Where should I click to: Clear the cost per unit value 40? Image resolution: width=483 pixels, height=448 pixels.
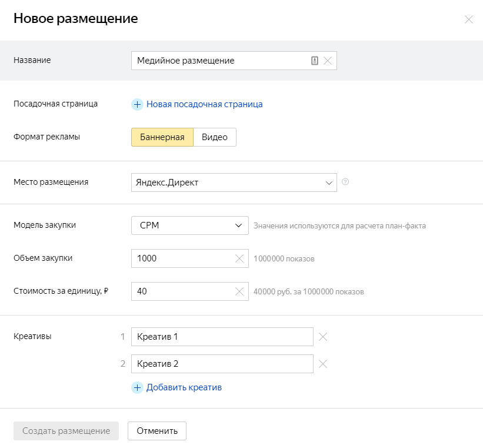pyautogui.click(x=239, y=291)
